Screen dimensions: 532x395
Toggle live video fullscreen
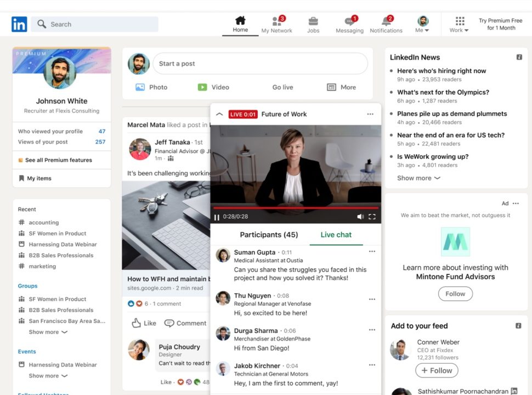point(372,217)
